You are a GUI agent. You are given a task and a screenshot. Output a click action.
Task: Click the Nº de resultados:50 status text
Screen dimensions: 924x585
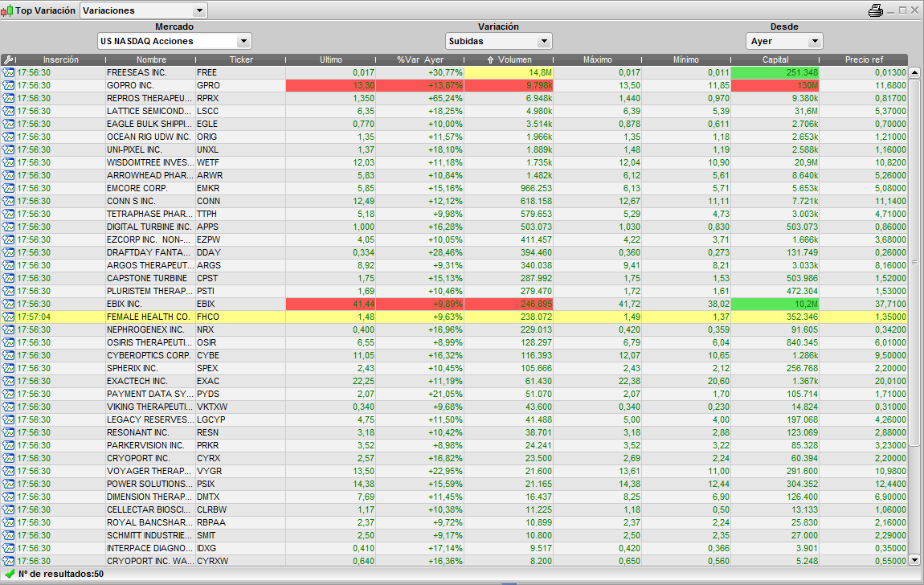[61, 574]
